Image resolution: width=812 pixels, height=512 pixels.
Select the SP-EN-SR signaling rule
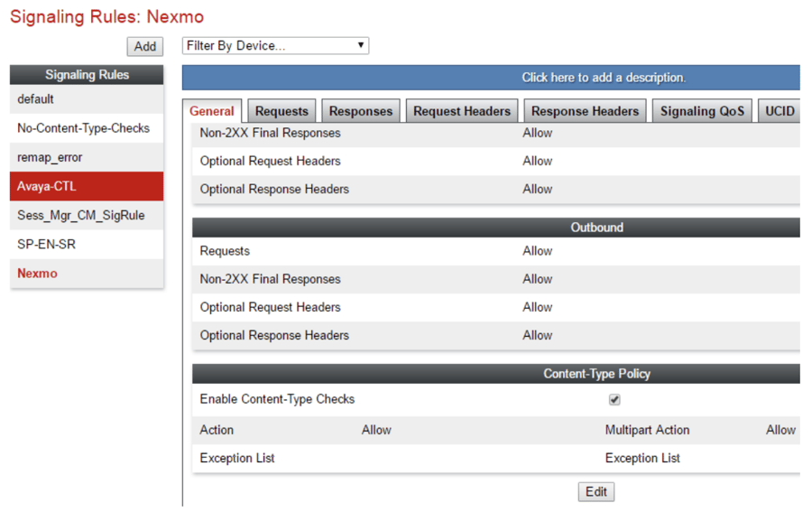[87, 244]
